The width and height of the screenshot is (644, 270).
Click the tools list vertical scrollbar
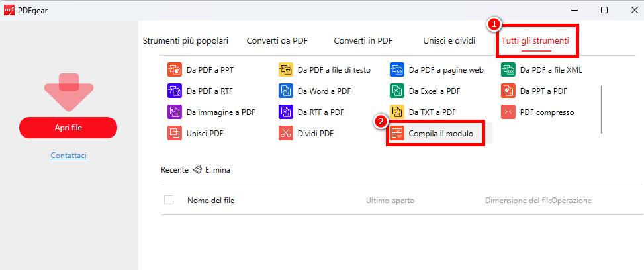[x=601, y=109]
